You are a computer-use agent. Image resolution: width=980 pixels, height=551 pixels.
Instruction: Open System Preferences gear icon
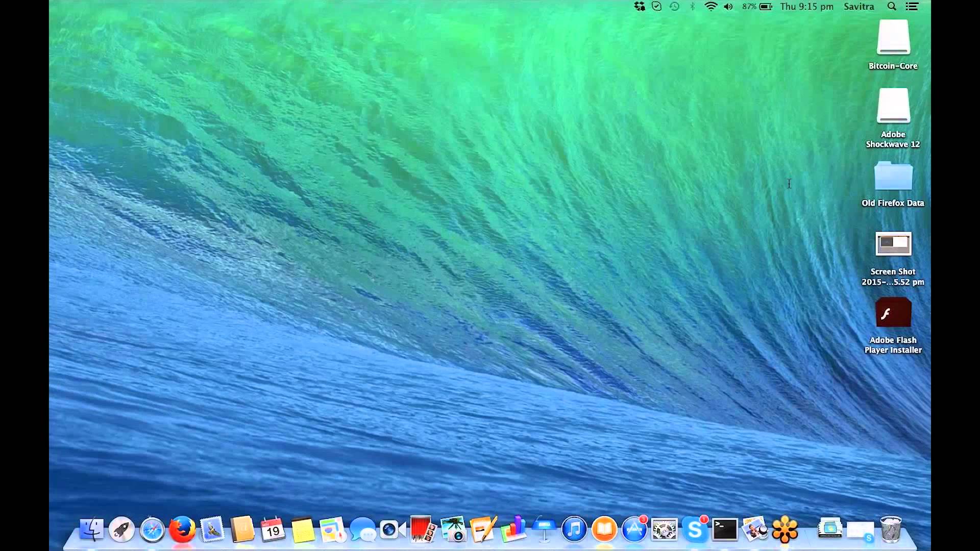click(x=665, y=530)
